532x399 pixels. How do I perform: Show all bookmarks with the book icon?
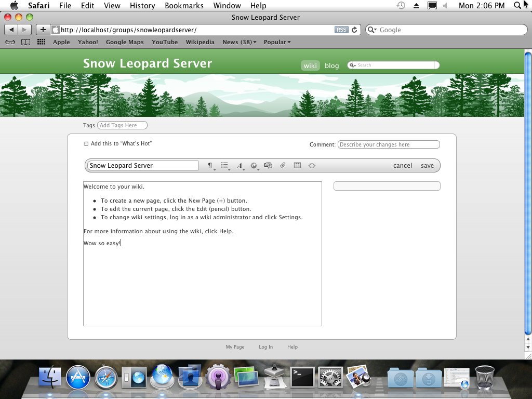click(26, 42)
